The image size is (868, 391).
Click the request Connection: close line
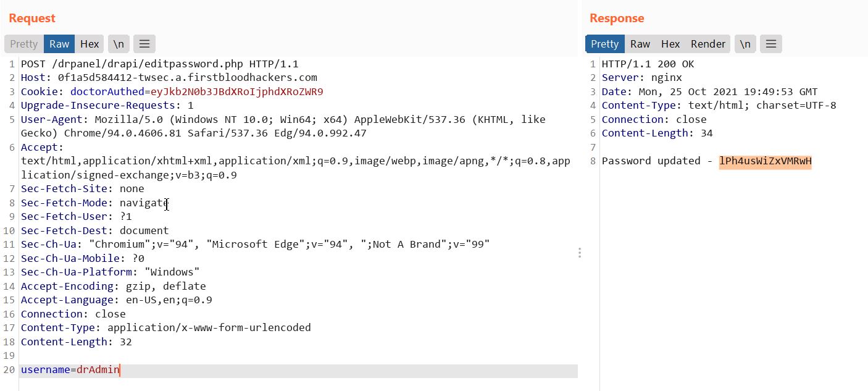click(73, 314)
